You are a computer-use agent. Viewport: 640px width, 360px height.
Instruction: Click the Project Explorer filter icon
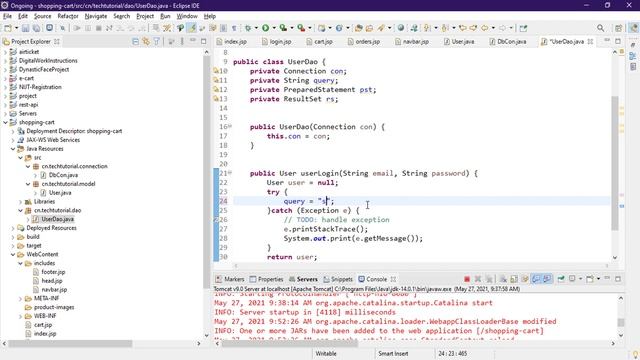click(x=156, y=41)
